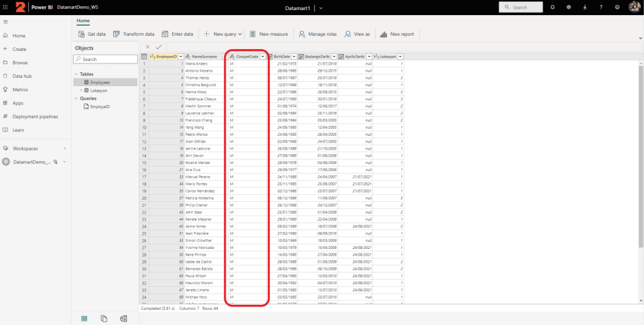Expand the Lokasyon table in Objects
This screenshot has width=644, height=325.
80,91
